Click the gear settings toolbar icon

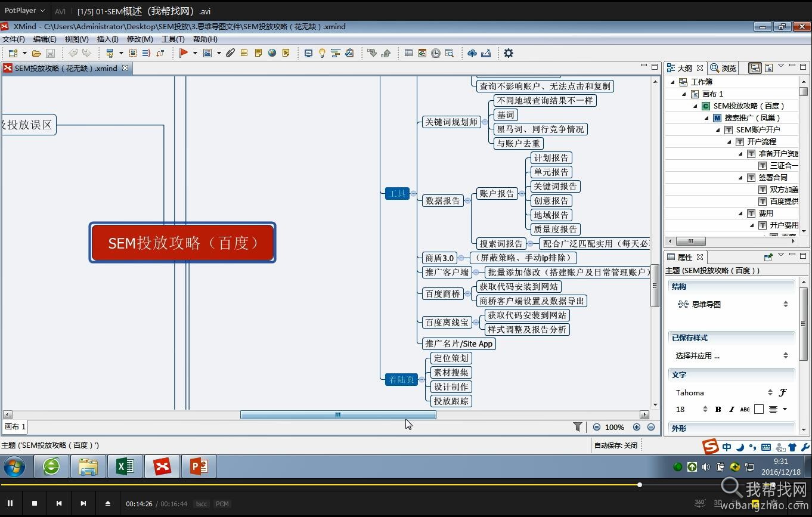coord(509,53)
